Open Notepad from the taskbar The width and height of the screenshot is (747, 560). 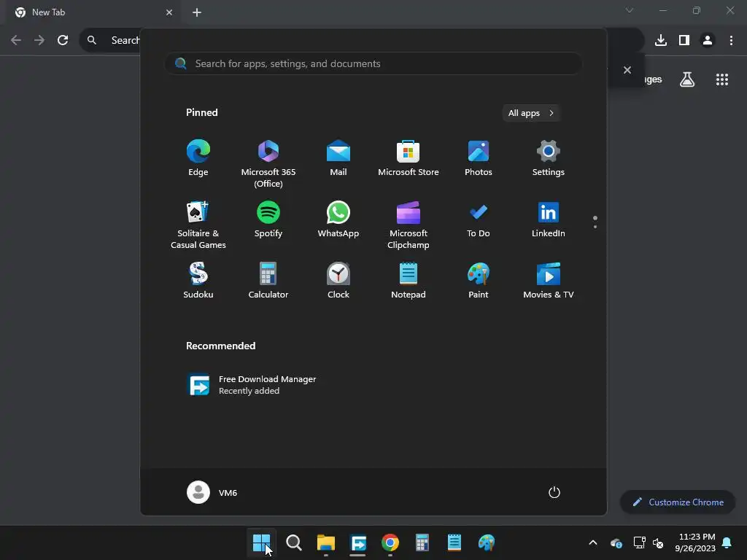[x=454, y=542]
